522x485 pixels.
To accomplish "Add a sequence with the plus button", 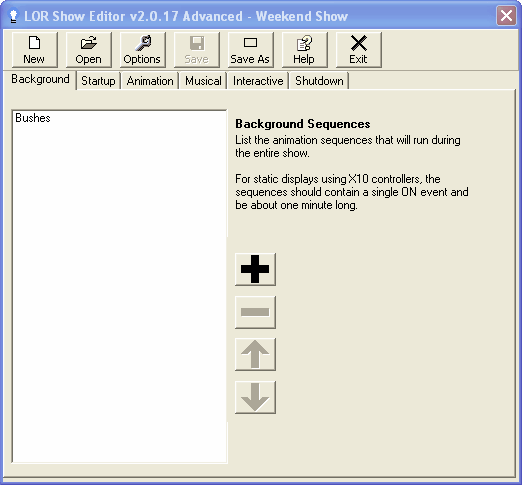I will tap(255, 269).
